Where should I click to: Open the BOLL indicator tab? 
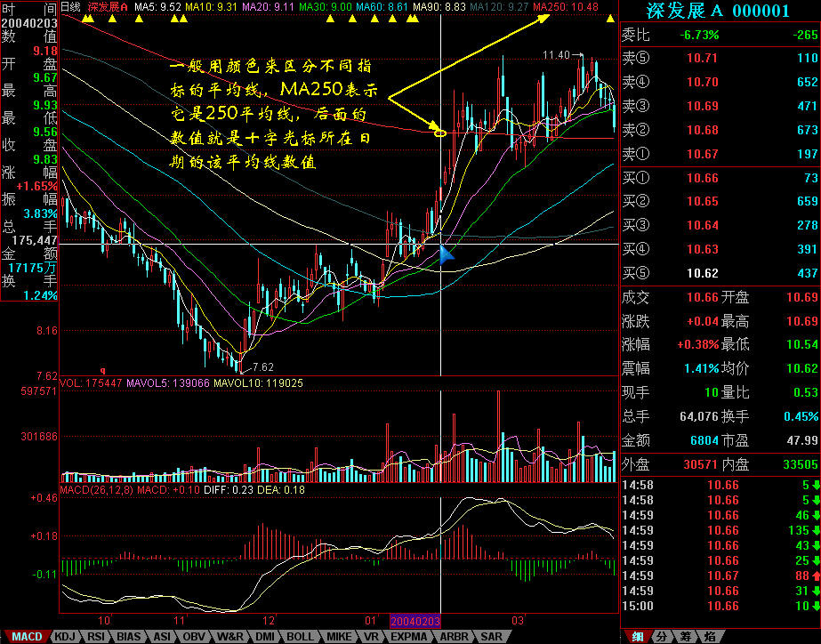point(300,637)
